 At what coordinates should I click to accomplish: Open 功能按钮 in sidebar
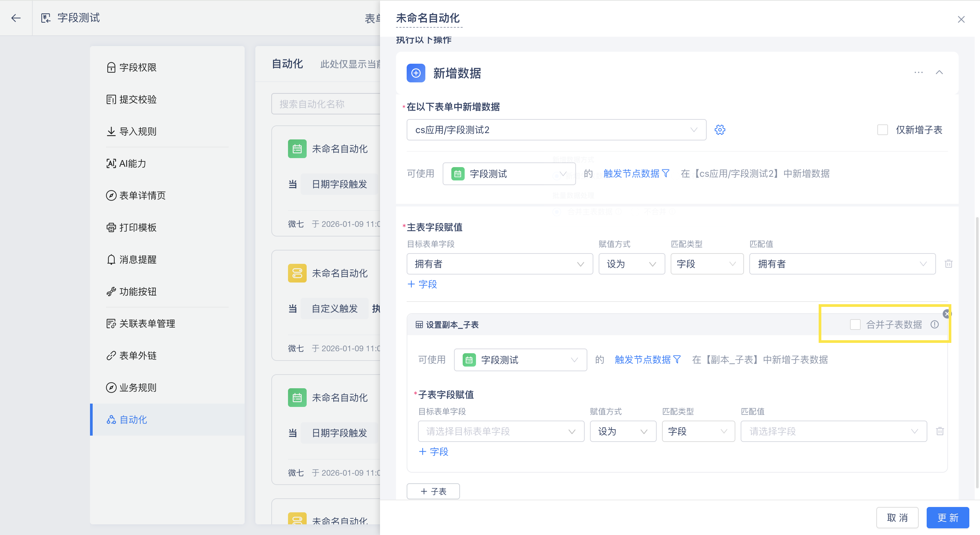167,291
